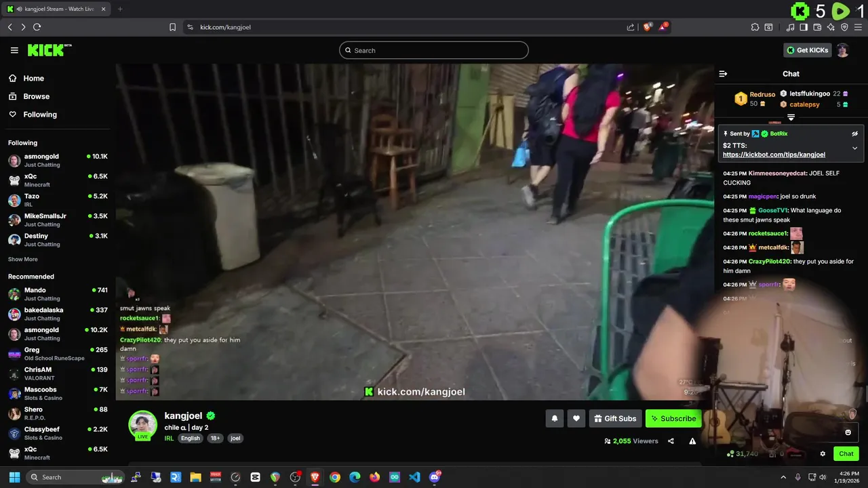Viewport: 868px width, 488px height.
Task: Share the stream
Action: (x=671, y=441)
